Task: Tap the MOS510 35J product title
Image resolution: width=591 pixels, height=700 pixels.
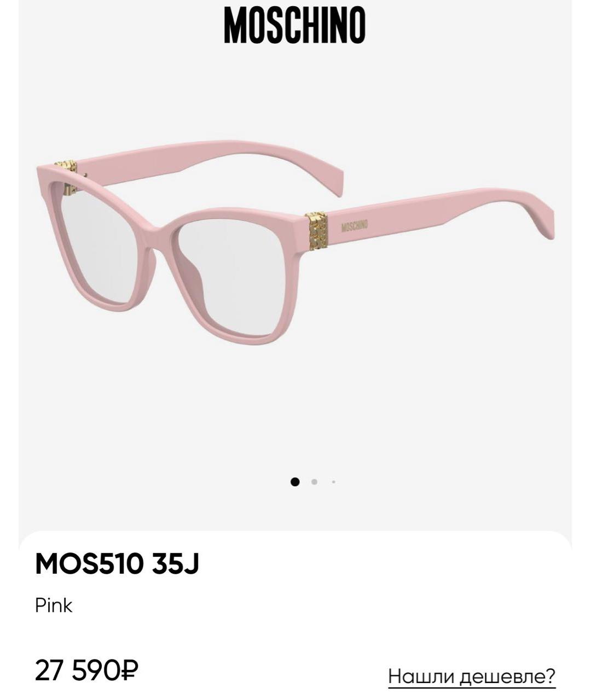Action: 117,563
